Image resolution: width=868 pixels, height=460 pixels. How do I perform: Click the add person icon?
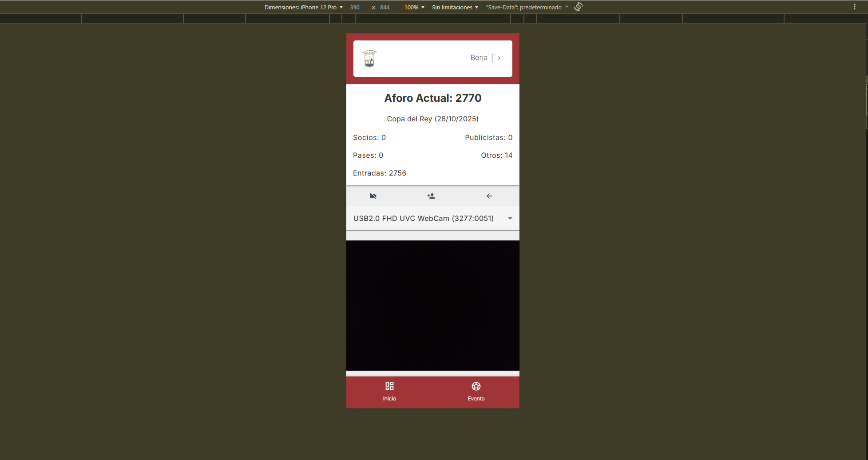431,196
